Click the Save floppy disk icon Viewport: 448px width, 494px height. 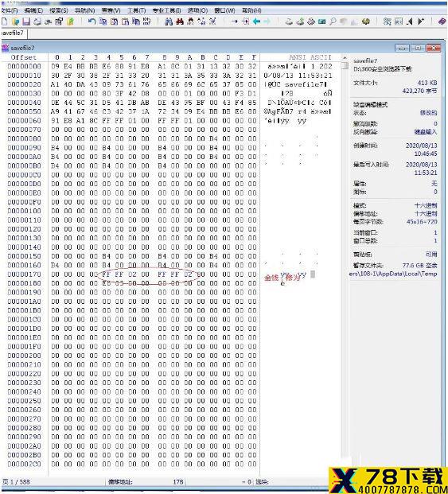click(26, 21)
